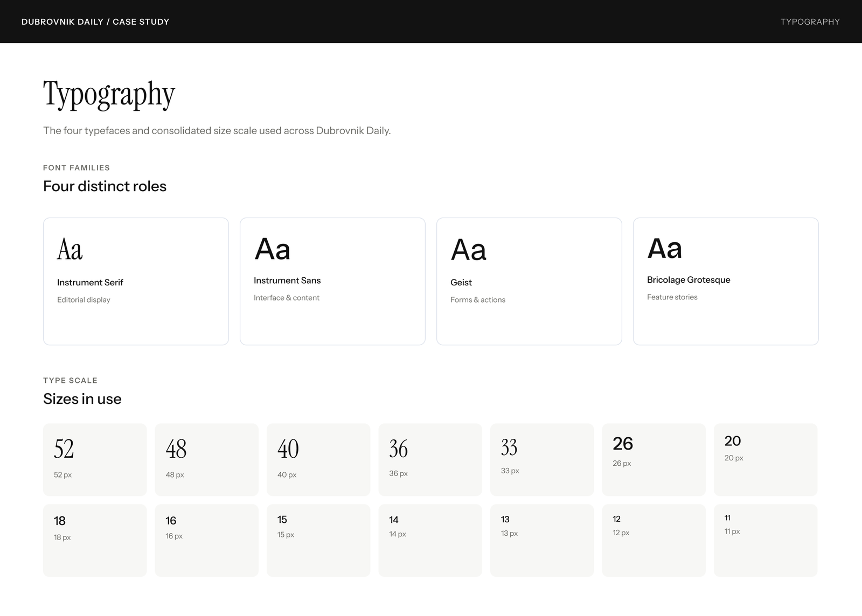
Task: Click the Aa sample in Bricolage Grotesque card
Action: [665, 248]
